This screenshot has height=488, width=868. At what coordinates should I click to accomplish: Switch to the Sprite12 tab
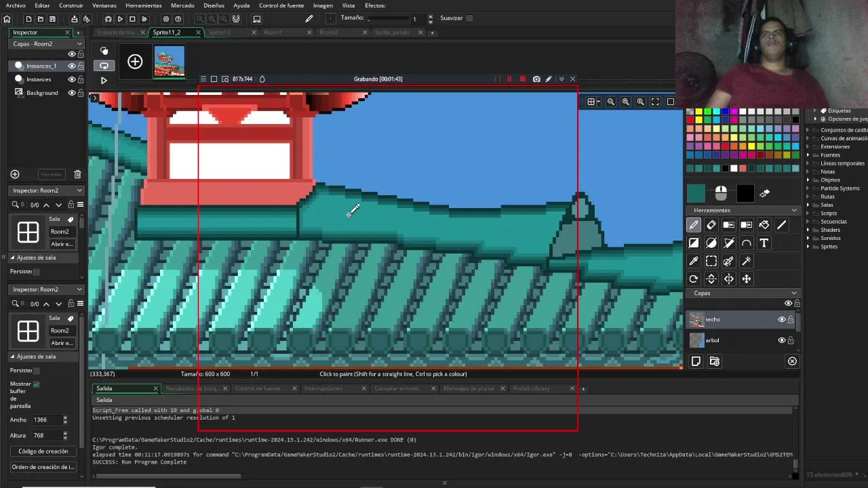click(219, 33)
